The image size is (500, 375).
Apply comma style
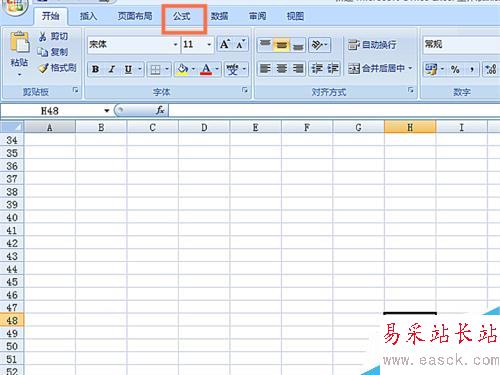(x=471, y=69)
